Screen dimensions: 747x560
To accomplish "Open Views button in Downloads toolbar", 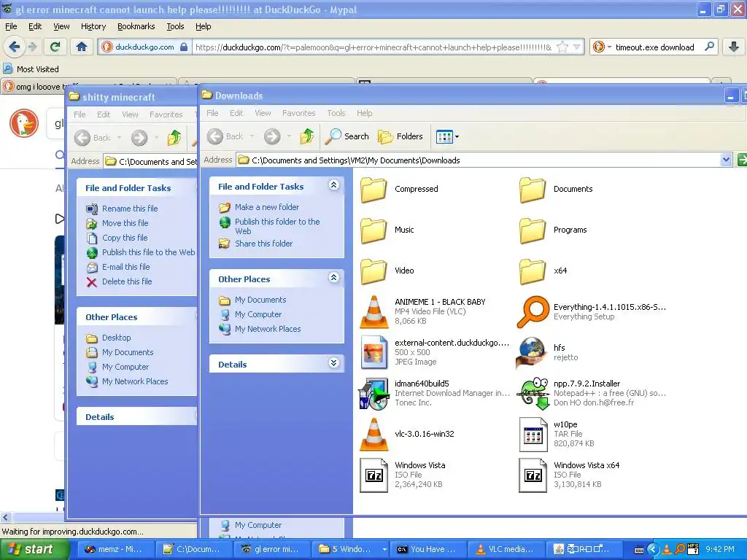I will point(447,136).
